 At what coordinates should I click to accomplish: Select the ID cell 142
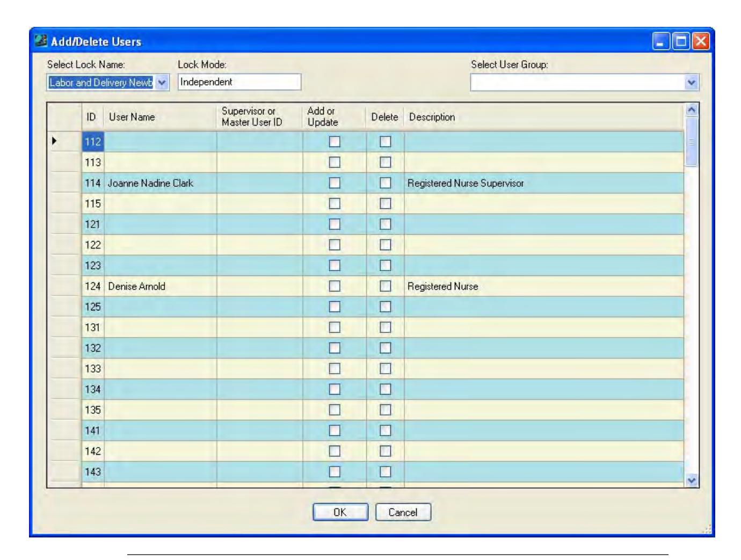tap(93, 451)
